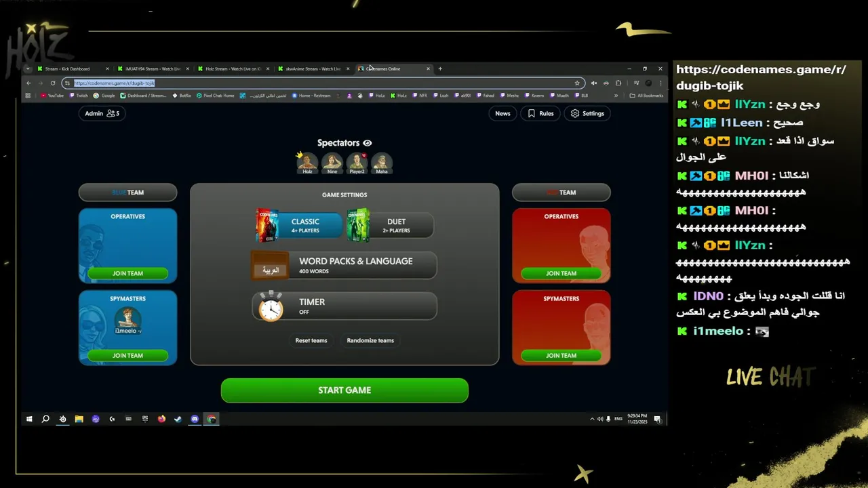Open the browser extensions puzzle icon
This screenshot has width=868, height=488.
618,83
